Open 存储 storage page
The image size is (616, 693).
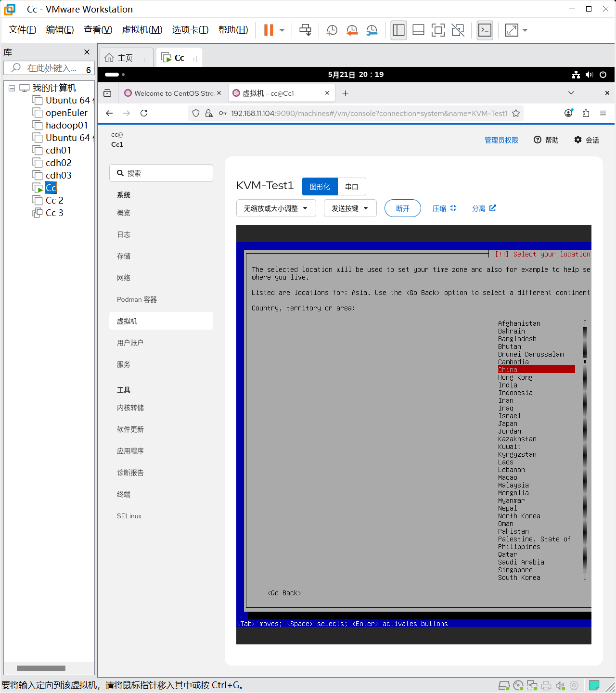point(161,256)
